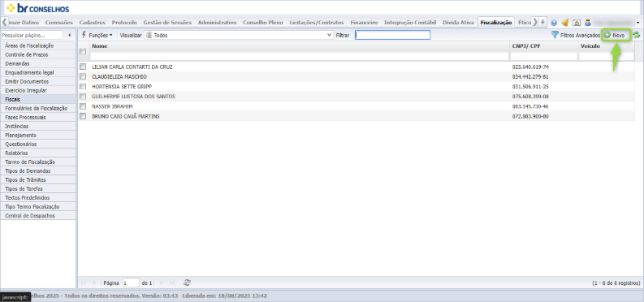The height and width of the screenshot is (302, 644).
Task: Open the Financeiro tab
Action: [364, 23]
